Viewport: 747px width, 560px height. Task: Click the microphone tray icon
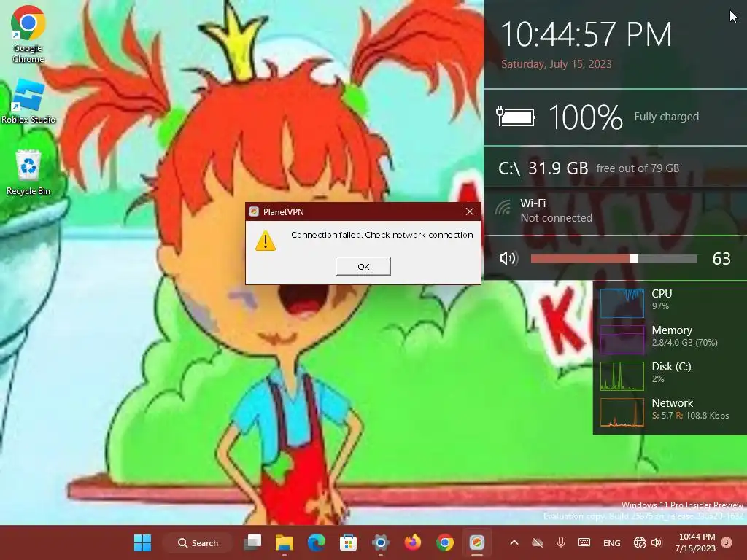coord(561,542)
